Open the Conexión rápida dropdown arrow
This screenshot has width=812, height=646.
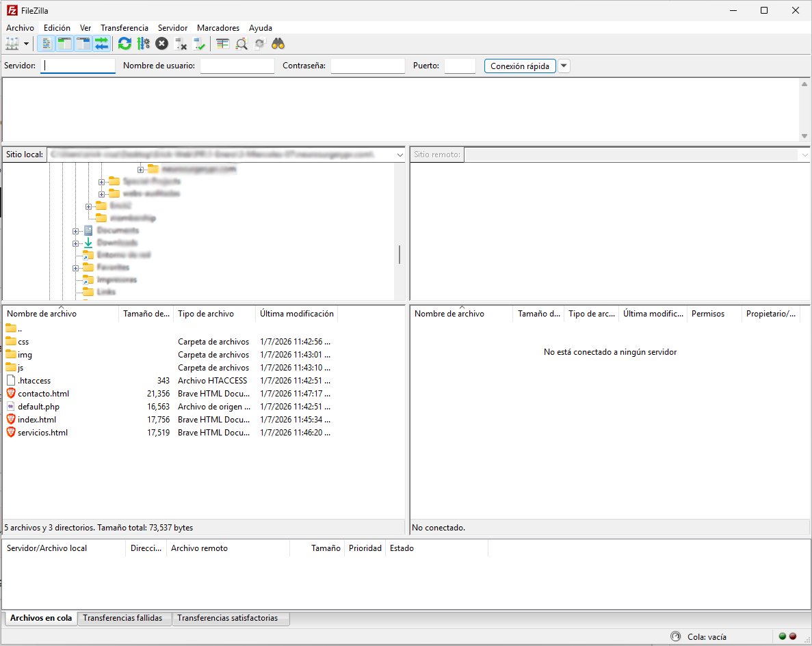click(564, 65)
